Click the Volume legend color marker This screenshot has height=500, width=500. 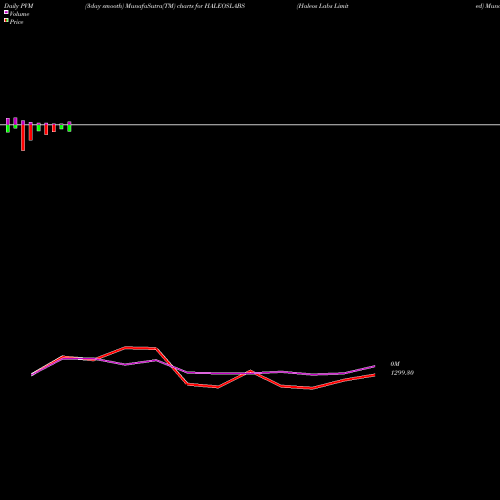(x=6, y=12)
